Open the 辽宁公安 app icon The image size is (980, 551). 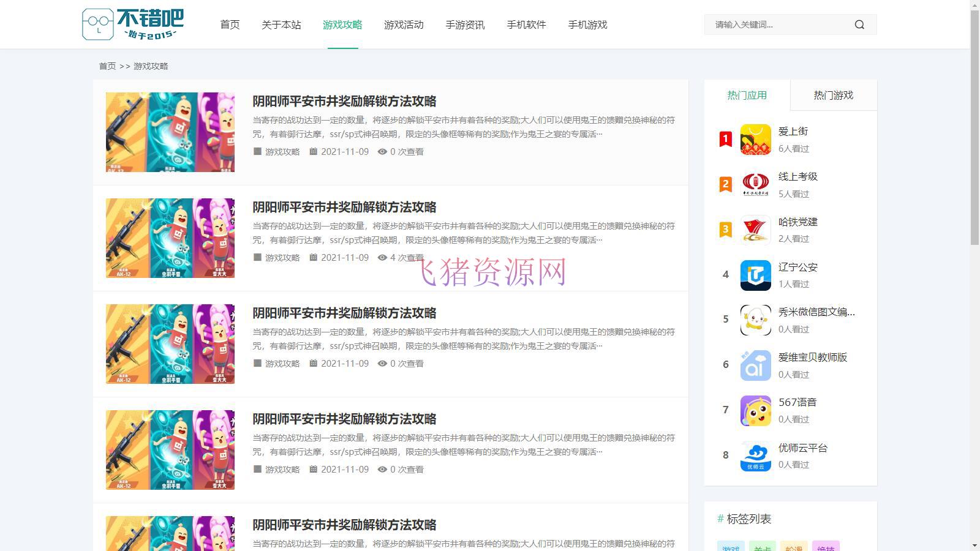click(x=756, y=275)
